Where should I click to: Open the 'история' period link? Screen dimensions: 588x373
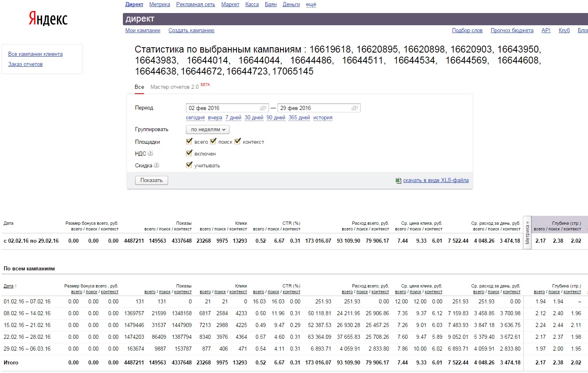323,118
